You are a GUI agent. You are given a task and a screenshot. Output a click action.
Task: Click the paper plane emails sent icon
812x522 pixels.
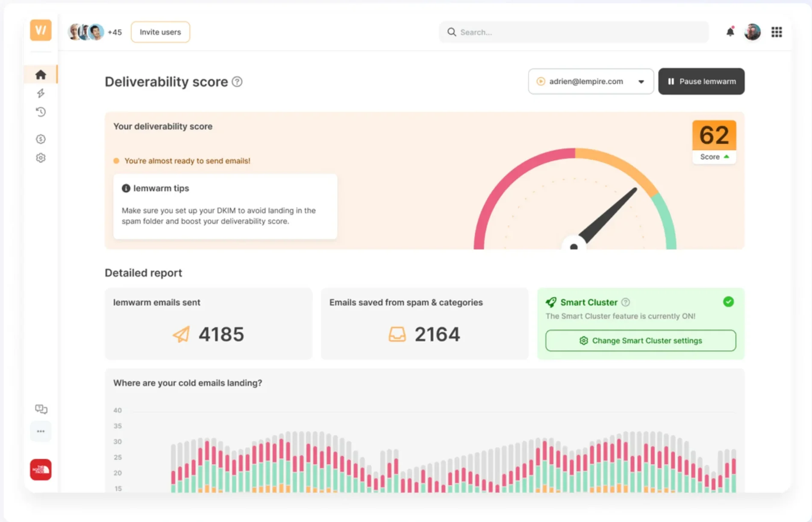(x=181, y=334)
